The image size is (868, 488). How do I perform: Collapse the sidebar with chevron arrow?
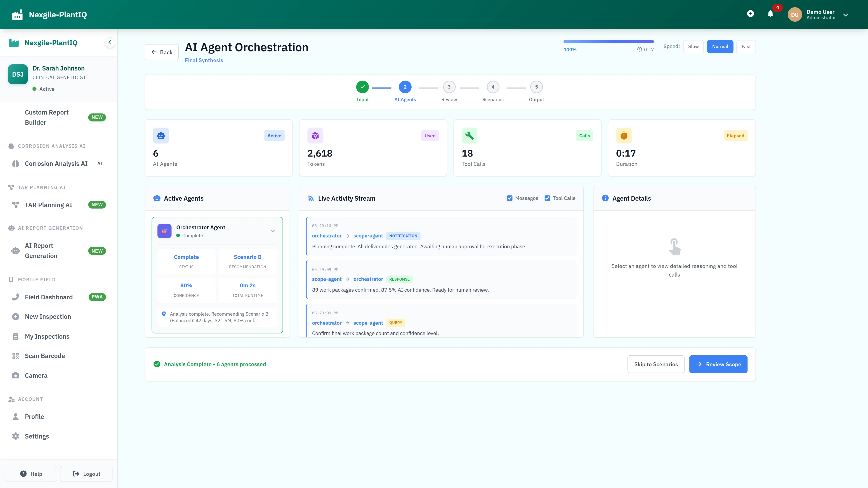click(109, 42)
